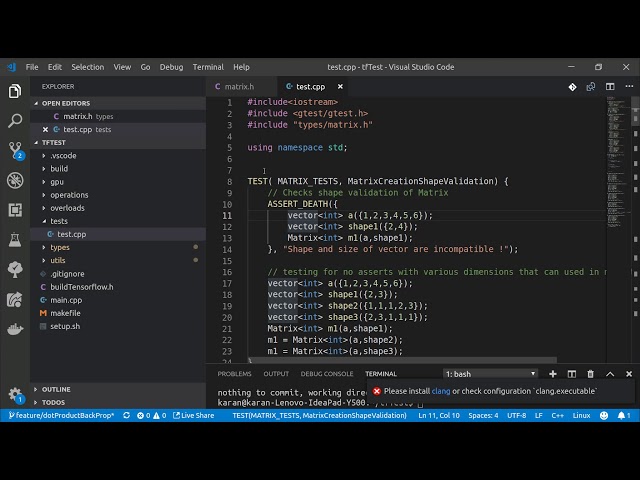Open notifications bell in status bar
Screen dimensions: 640x480
(624, 416)
